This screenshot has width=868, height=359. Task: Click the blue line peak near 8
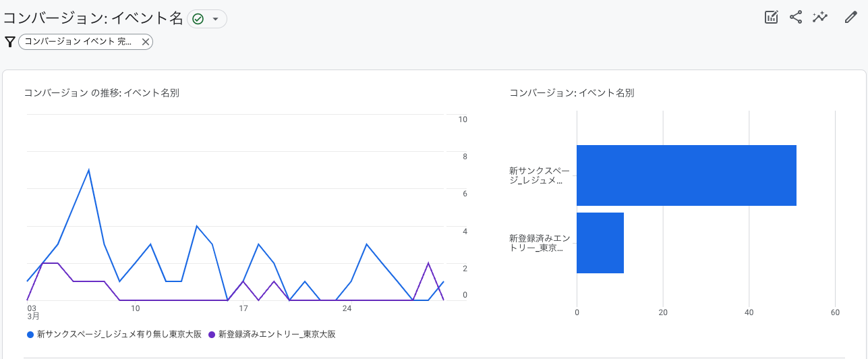tap(88, 170)
